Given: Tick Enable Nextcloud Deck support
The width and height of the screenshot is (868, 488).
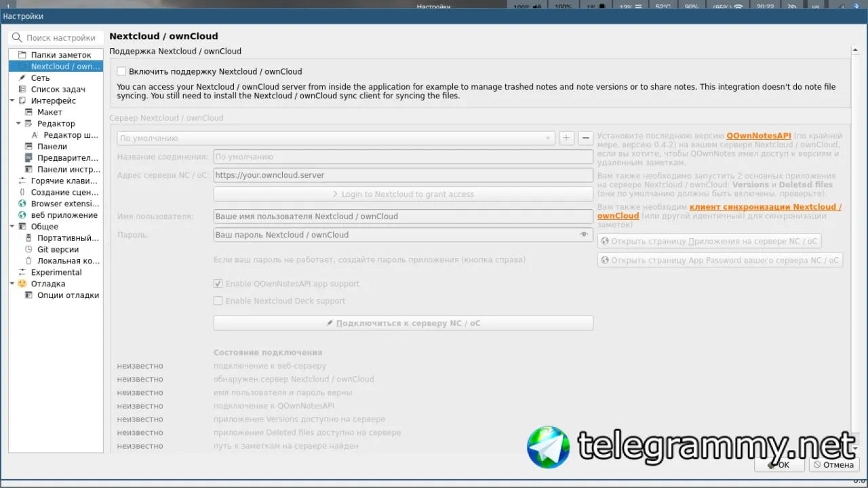Looking at the screenshot, I should [218, 301].
